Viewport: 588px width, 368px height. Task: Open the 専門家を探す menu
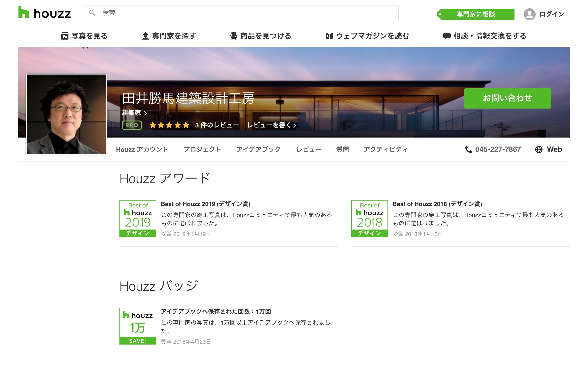pos(169,36)
